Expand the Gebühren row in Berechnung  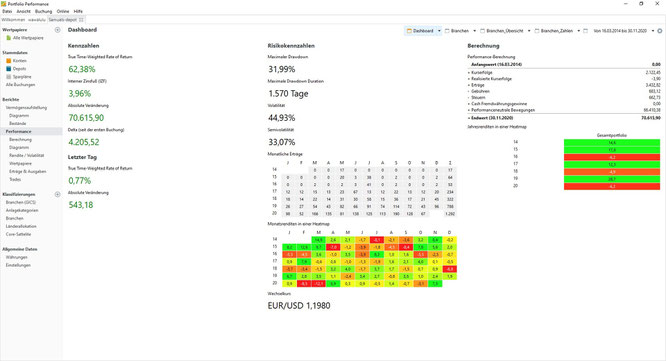(469, 91)
